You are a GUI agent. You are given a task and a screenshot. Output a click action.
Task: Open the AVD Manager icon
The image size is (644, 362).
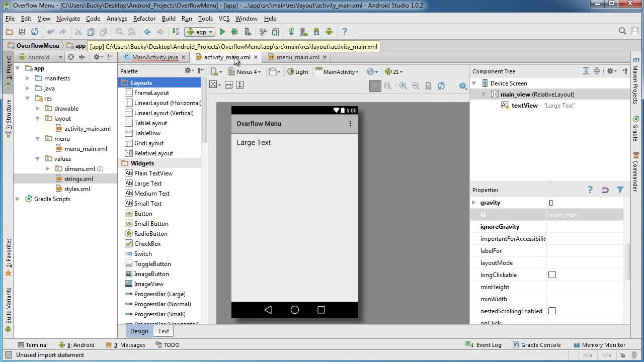click(x=304, y=32)
